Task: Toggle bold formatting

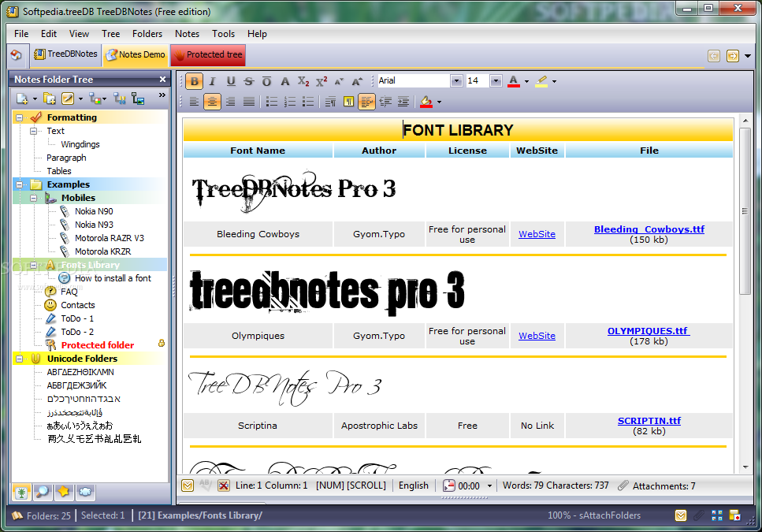Action: coord(195,81)
